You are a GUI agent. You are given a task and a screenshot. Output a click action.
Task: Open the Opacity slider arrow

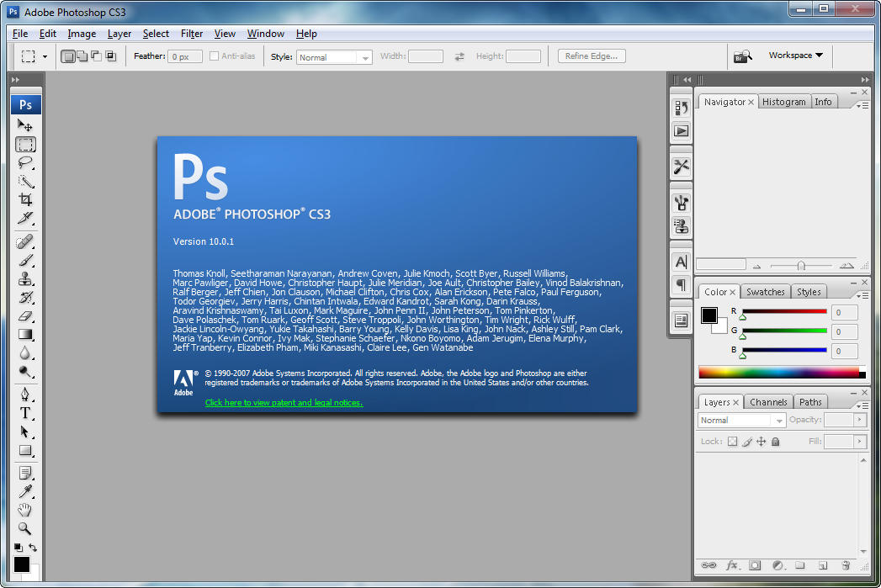860,420
